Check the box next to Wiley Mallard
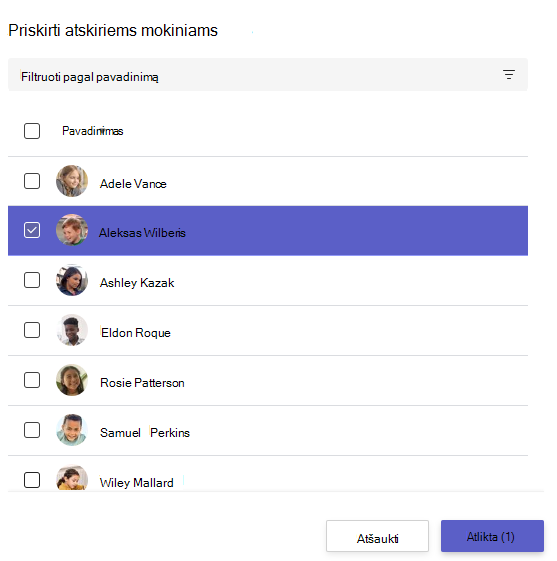 tap(32, 480)
